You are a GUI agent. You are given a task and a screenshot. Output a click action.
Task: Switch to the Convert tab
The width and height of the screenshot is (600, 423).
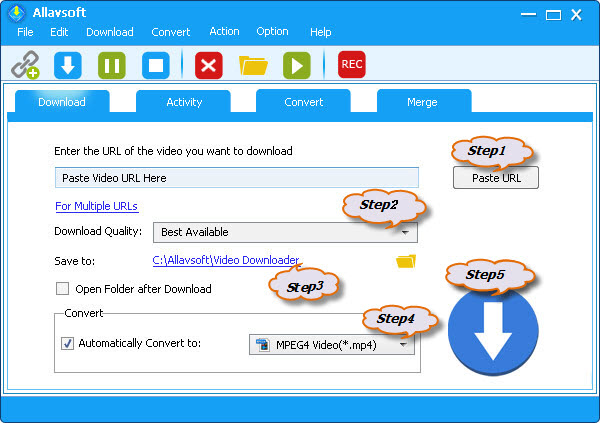[x=303, y=102]
